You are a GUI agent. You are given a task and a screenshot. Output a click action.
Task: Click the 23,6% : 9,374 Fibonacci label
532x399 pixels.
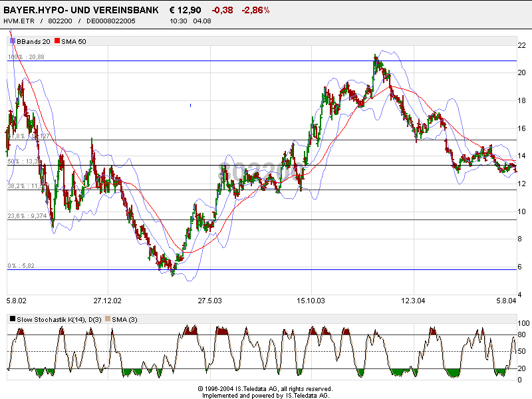pyautogui.click(x=27, y=215)
